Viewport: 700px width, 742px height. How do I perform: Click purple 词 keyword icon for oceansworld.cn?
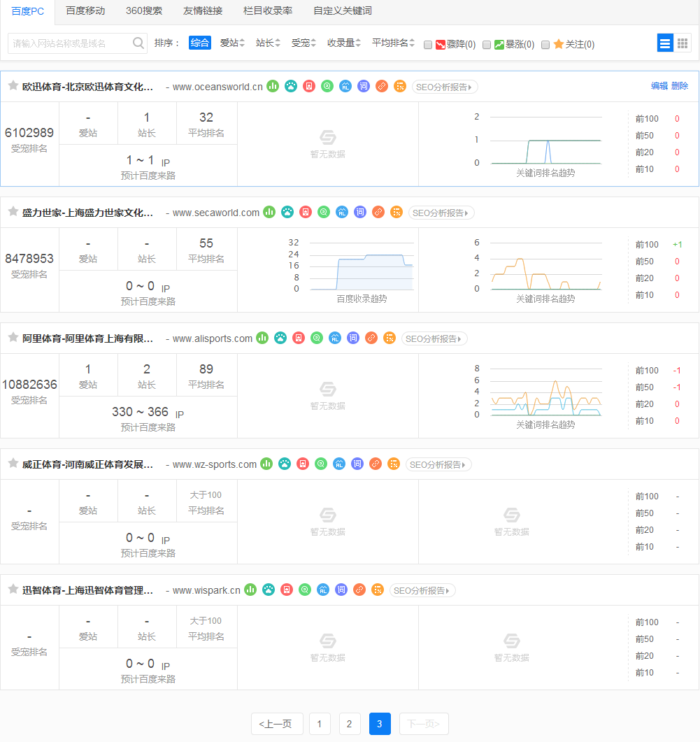click(x=364, y=86)
